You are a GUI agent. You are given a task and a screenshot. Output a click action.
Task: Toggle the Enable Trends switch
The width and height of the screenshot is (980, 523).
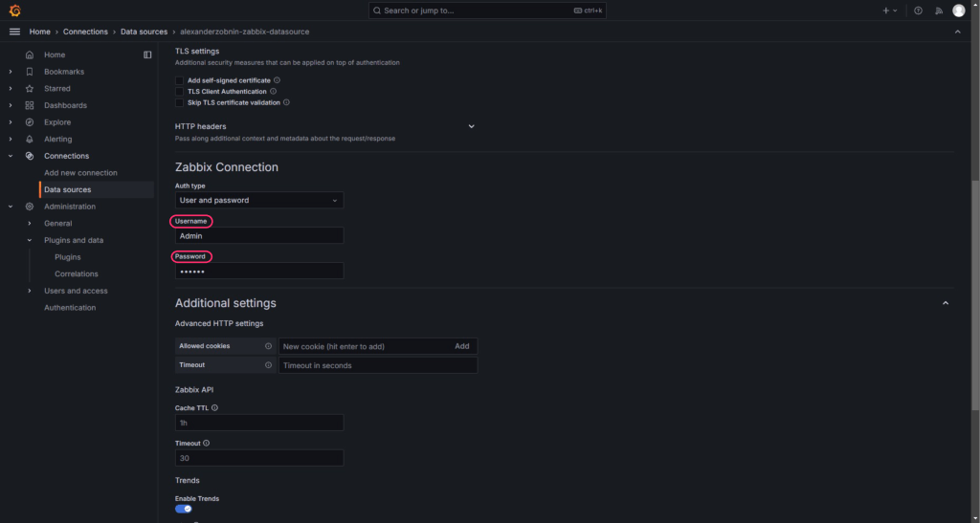[184, 509]
